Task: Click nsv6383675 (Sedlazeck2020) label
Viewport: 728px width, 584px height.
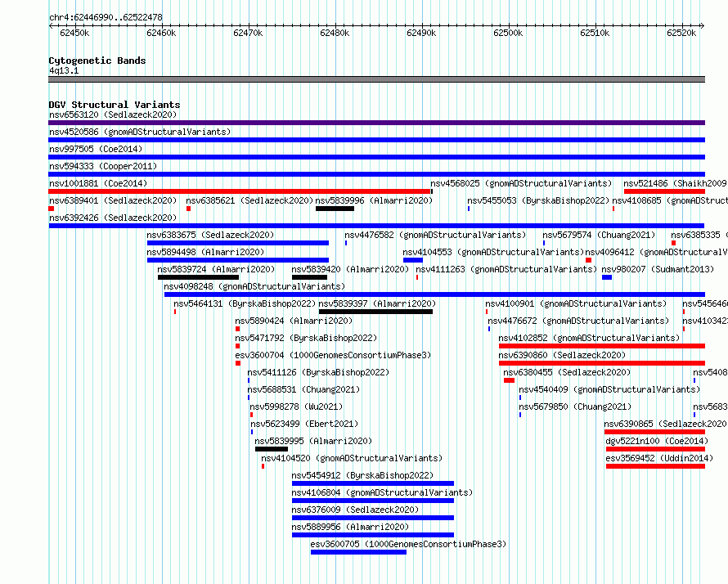Action: point(210,235)
